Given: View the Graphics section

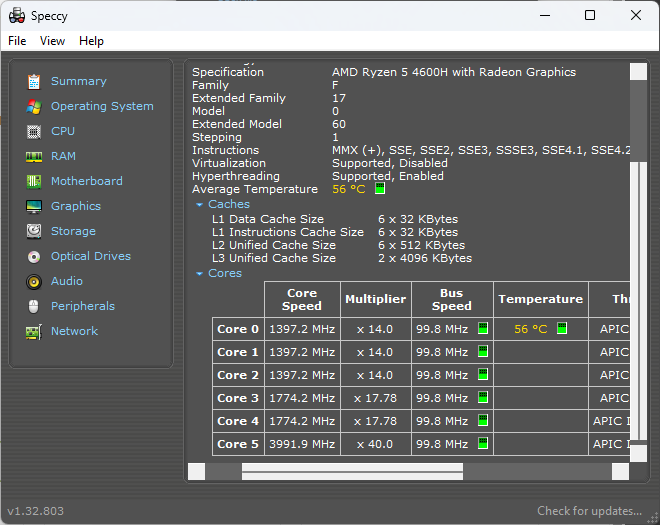Looking at the screenshot, I should click(x=76, y=206).
